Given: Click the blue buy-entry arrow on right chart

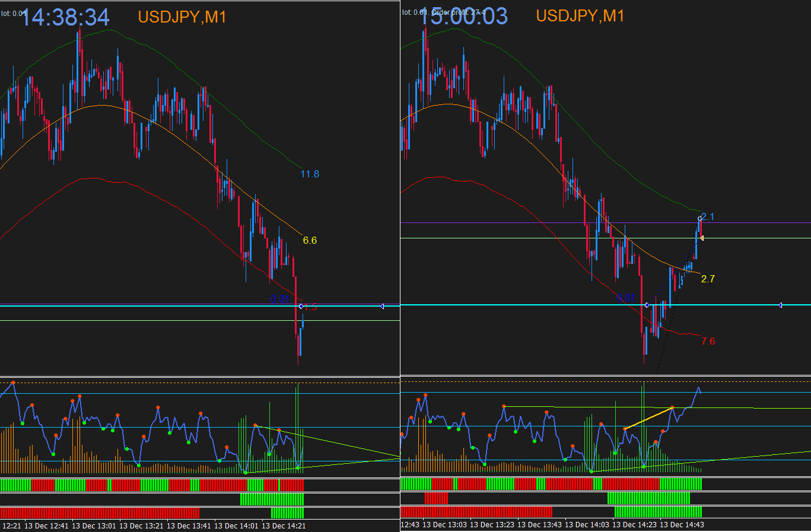Looking at the screenshot, I should coord(647,305).
